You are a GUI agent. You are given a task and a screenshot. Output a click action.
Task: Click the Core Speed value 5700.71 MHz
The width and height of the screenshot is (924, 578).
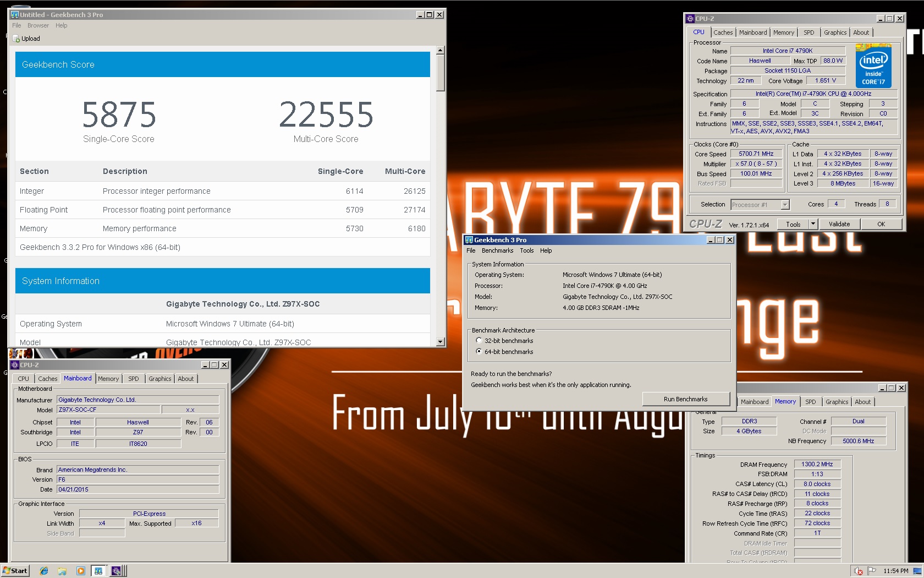pyautogui.click(x=756, y=154)
